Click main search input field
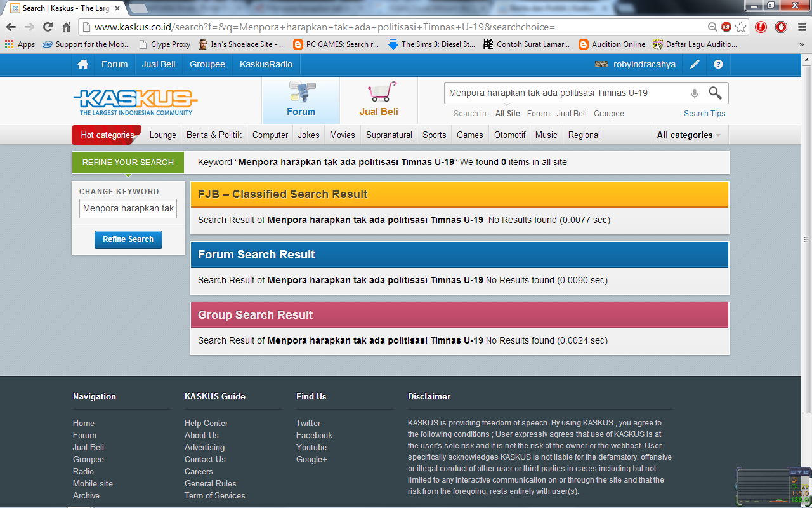The image size is (812, 508). [x=566, y=93]
